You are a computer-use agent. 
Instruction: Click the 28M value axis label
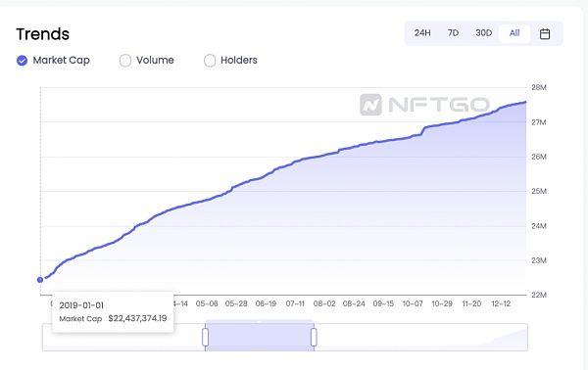click(x=539, y=88)
